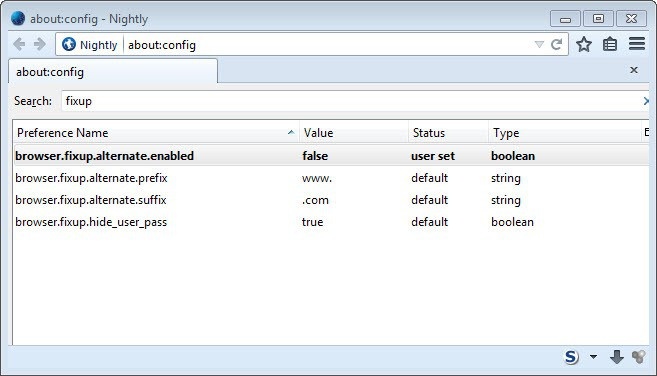
Task: Click the Nightly globe identity icon
Action: point(69,44)
